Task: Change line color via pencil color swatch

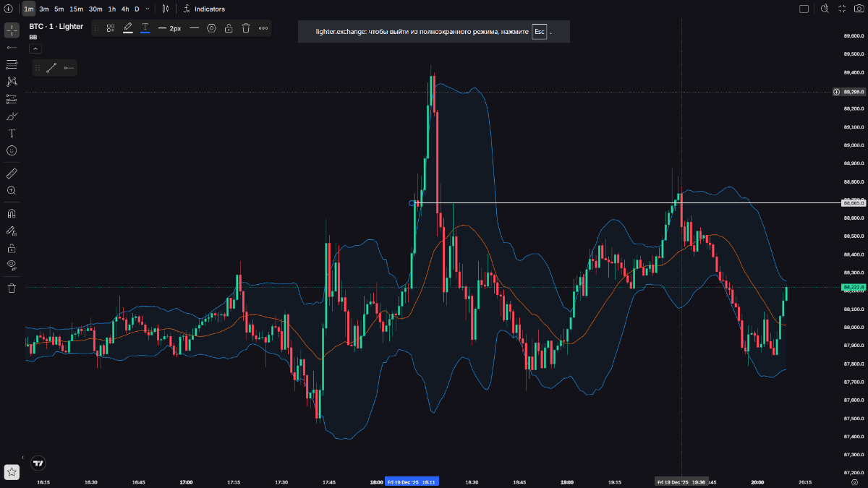Action: [x=128, y=28]
